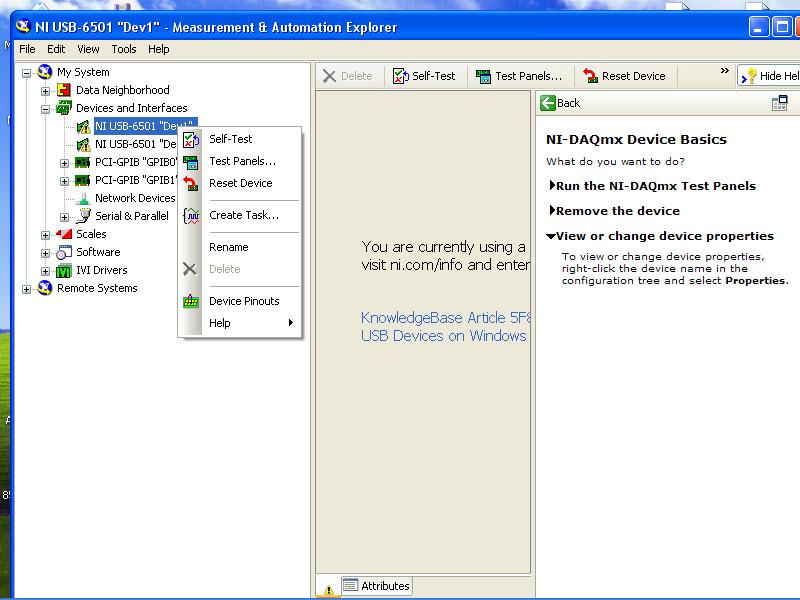This screenshot has width=800, height=600.
Task: Open Help submenu in context menu
Action: [x=240, y=323]
